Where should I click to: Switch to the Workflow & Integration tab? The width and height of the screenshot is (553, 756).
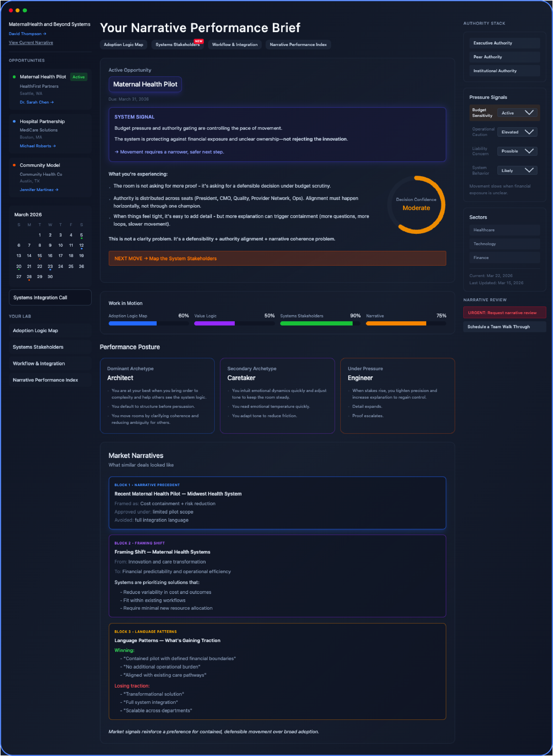click(x=235, y=44)
